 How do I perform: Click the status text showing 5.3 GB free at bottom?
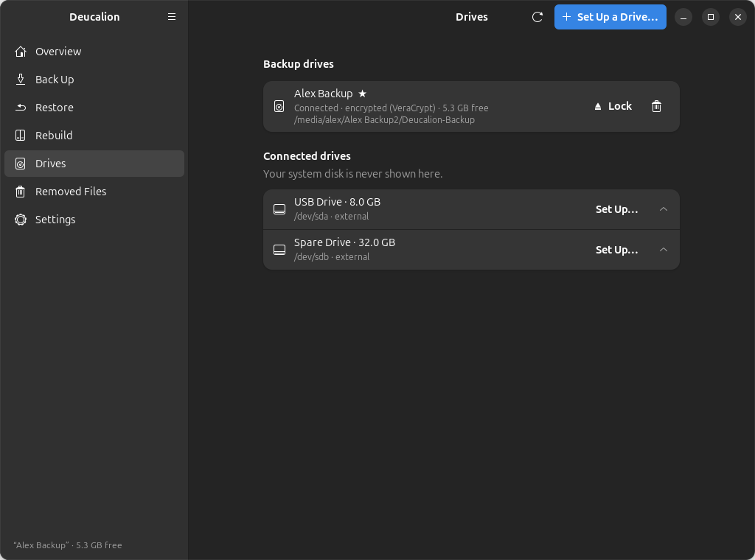pyautogui.click(x=67, y=545)
